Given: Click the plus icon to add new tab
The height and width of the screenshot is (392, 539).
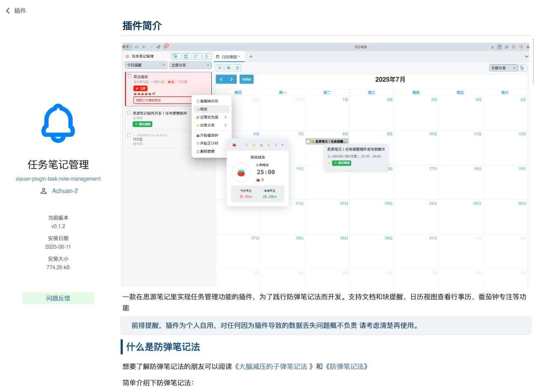Looking at the screenshot, I should (251, 56).
